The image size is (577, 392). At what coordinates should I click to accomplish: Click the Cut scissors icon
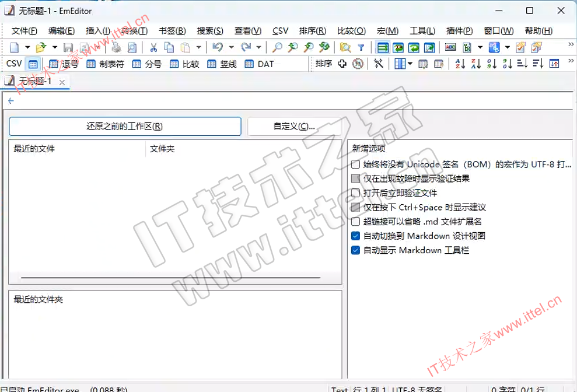[153, 48]
